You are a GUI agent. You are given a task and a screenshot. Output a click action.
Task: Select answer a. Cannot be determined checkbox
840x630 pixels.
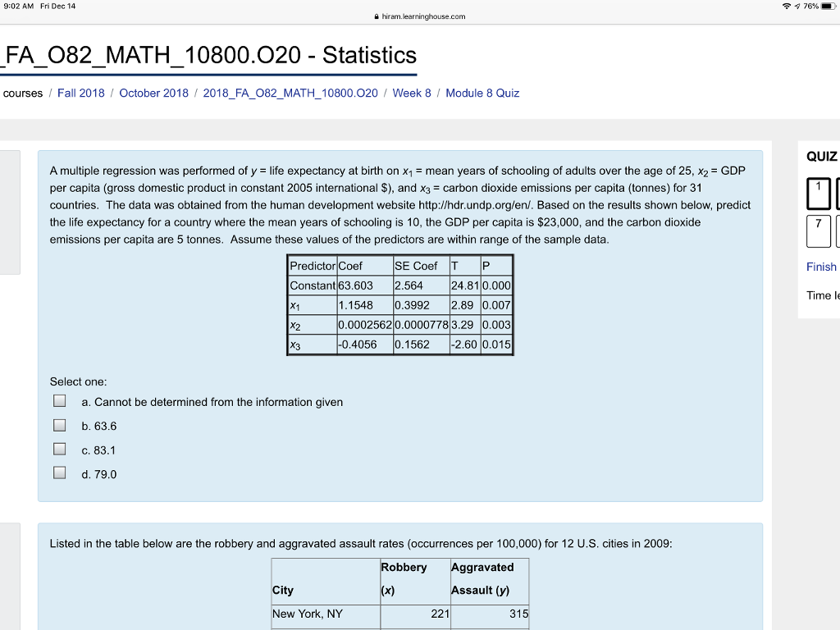click(x=59, y=400)
